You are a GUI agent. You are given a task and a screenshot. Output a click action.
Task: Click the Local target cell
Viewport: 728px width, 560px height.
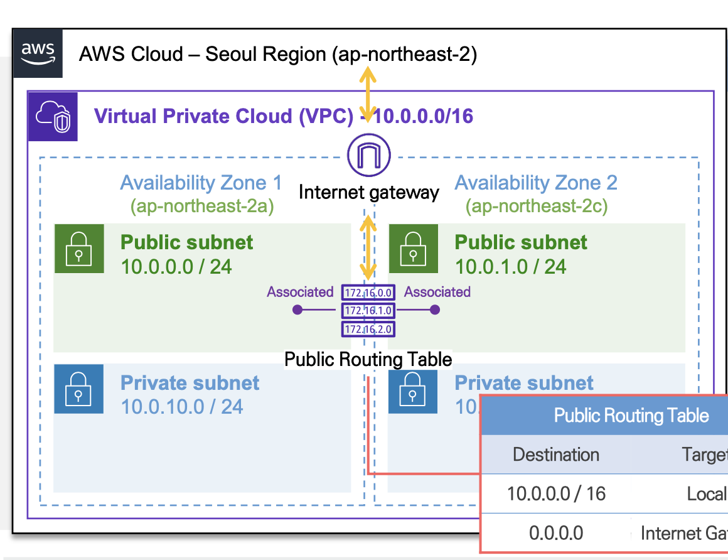(x=707, y=493)
